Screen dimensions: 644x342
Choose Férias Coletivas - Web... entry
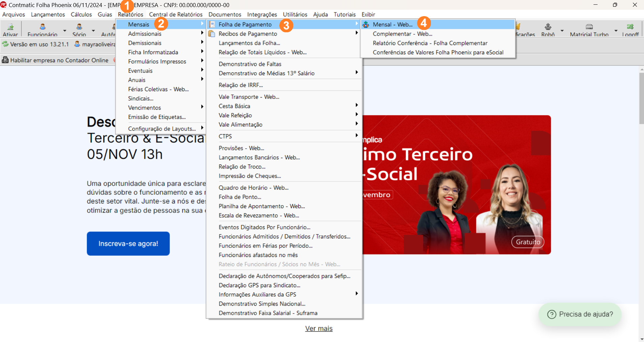161,89
